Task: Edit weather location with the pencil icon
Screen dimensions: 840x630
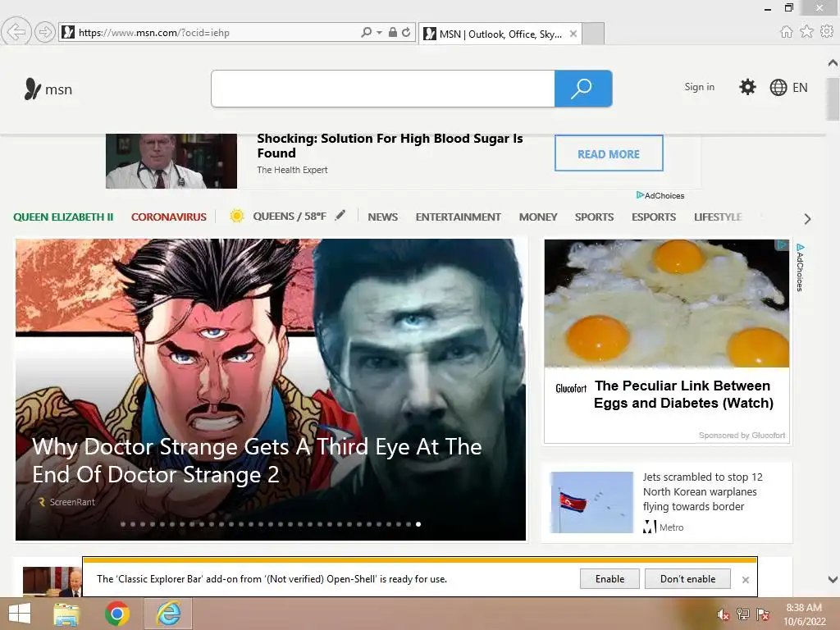Action: tap(340, 216)
